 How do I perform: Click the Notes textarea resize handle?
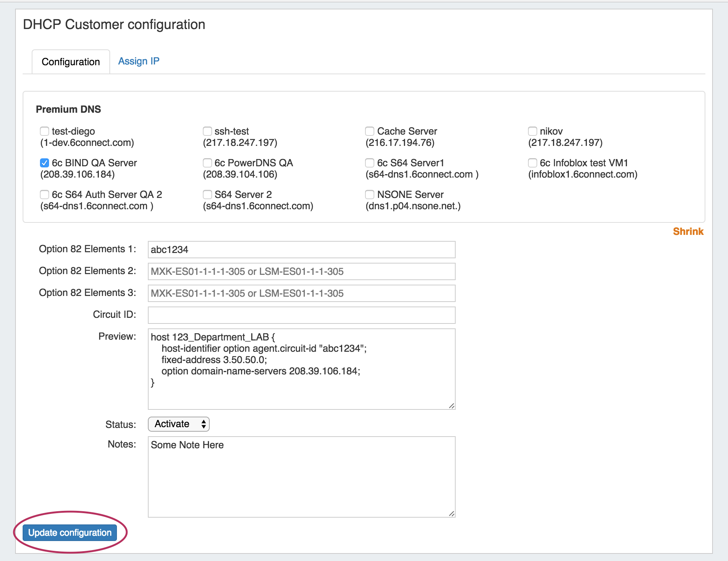452,513
